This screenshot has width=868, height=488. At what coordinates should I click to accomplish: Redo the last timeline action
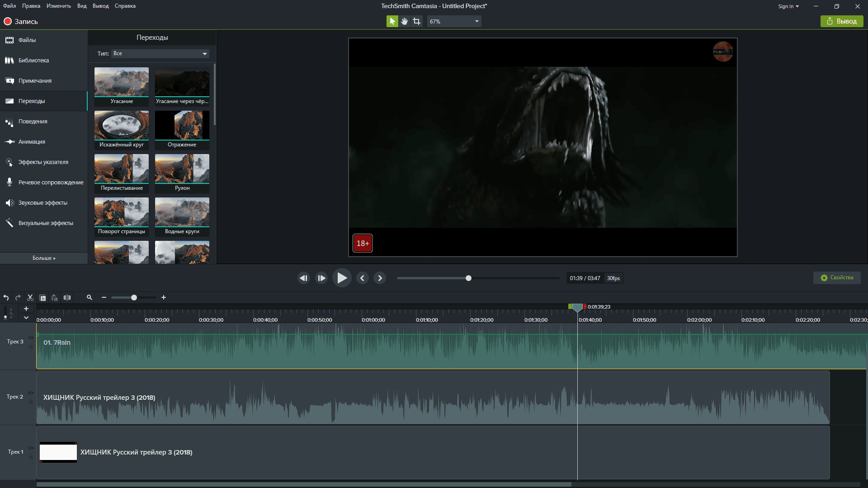pos(18,297)
